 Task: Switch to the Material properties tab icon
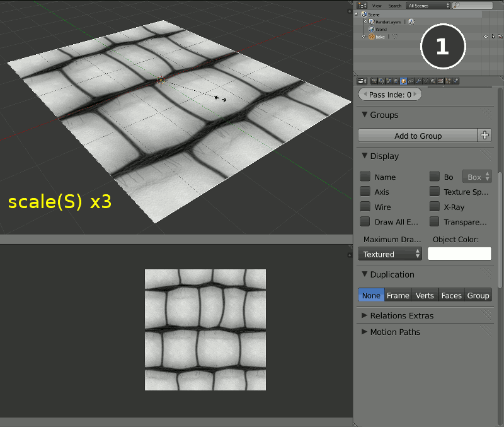click(433, 81)
